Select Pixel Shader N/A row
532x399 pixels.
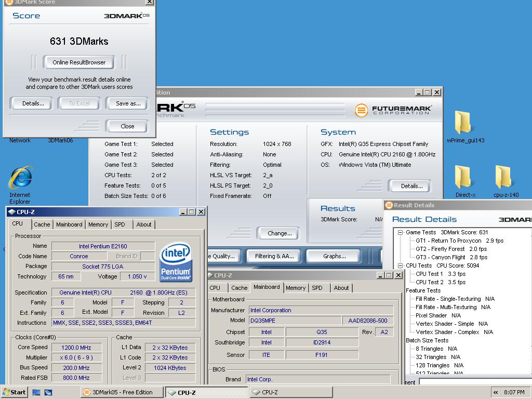point(438,315)
